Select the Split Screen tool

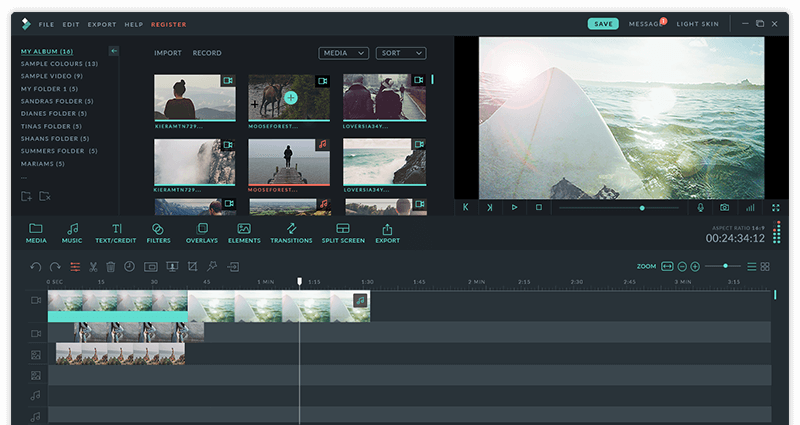[x=343, y=233]
